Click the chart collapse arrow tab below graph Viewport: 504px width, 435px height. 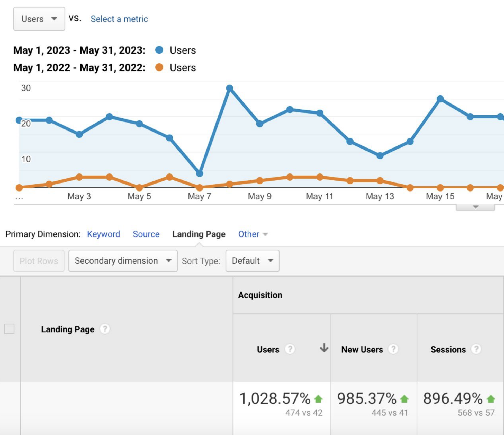(475, 207)
